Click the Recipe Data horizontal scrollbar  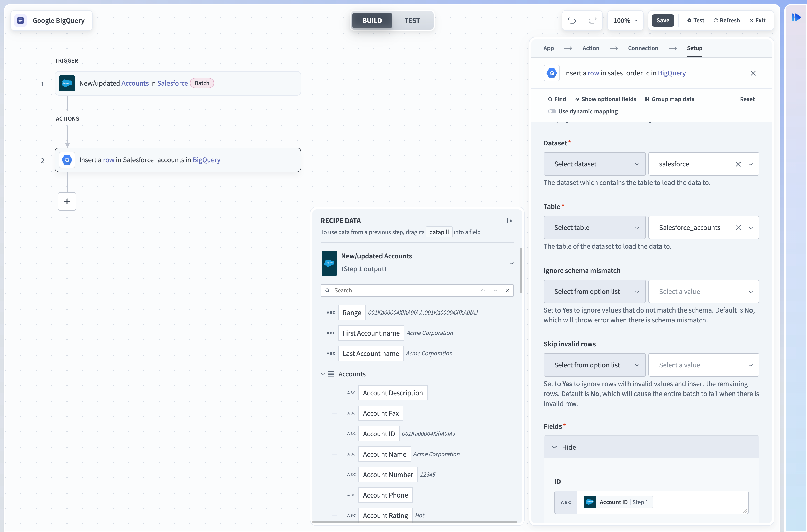414,523
